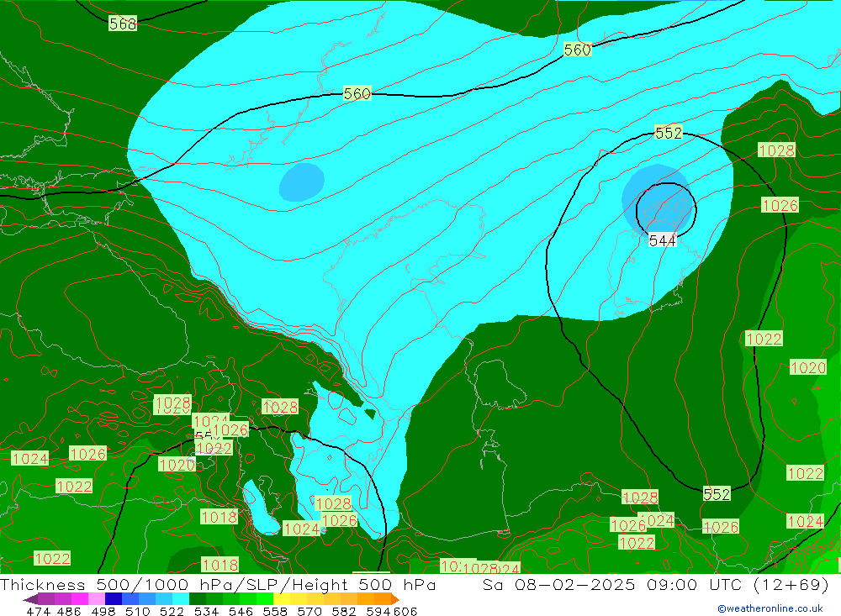Viewport: 841px width, 616px height.
Task: Open the weatheronline.co.uk copyright link
Action: (x=770, y=608)
